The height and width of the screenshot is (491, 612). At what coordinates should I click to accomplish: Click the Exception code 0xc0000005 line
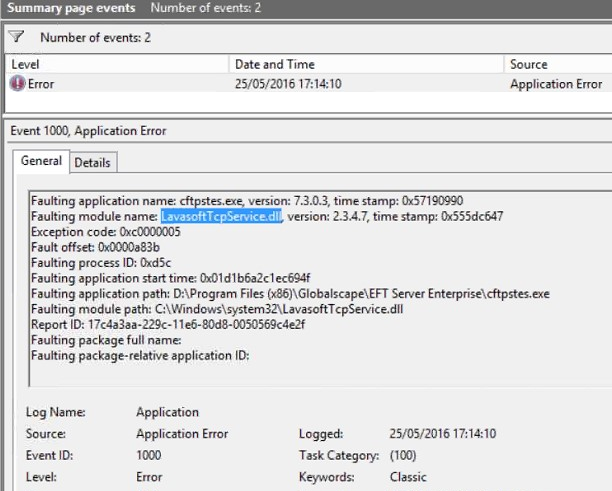[106, 232]
